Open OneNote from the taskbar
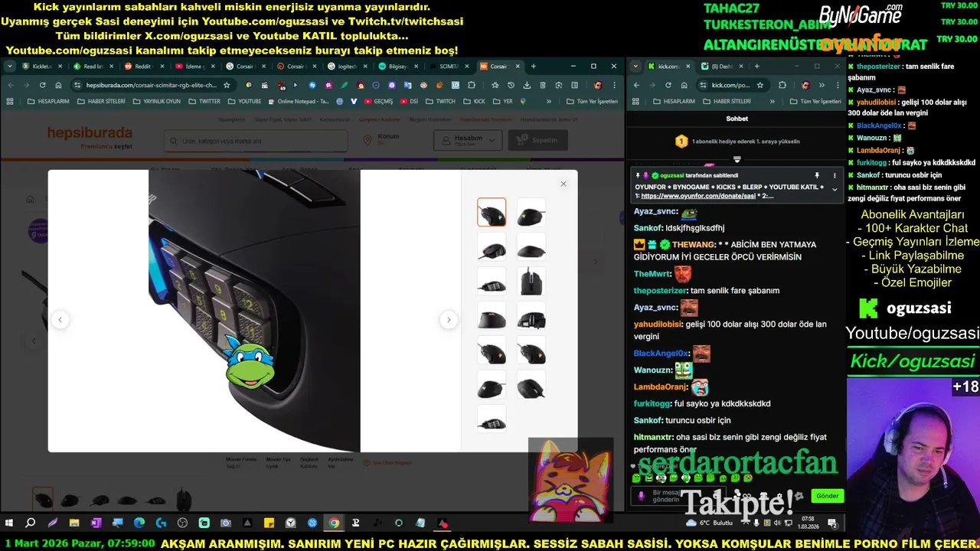Screen dimensions: 980x551 [96, 523]
